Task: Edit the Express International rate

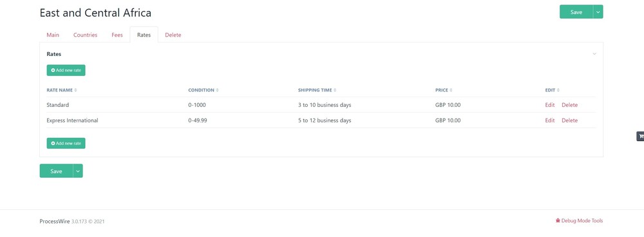Action: click(550, 120)
